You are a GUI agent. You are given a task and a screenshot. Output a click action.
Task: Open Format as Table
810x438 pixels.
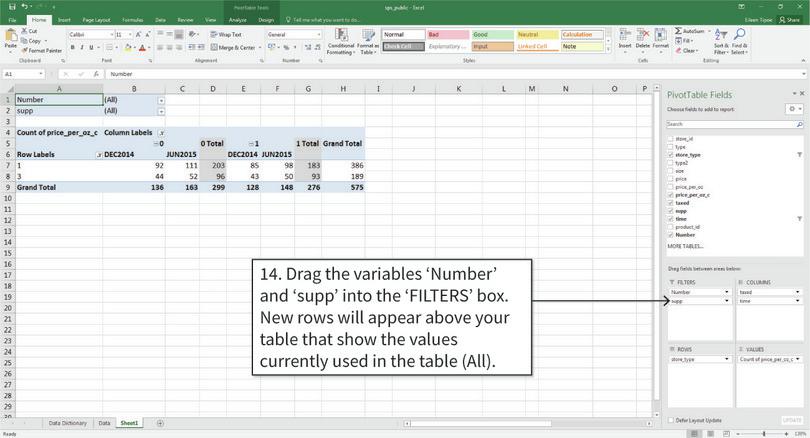(369, 41)
